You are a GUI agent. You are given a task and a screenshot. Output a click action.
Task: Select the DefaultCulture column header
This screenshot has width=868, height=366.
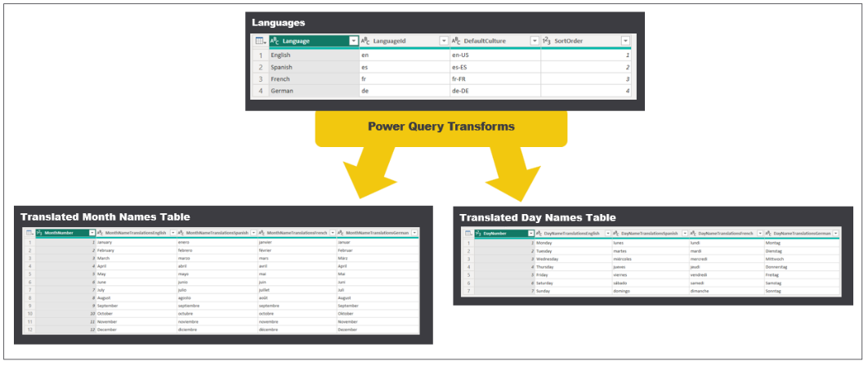(x=495, y=41)
